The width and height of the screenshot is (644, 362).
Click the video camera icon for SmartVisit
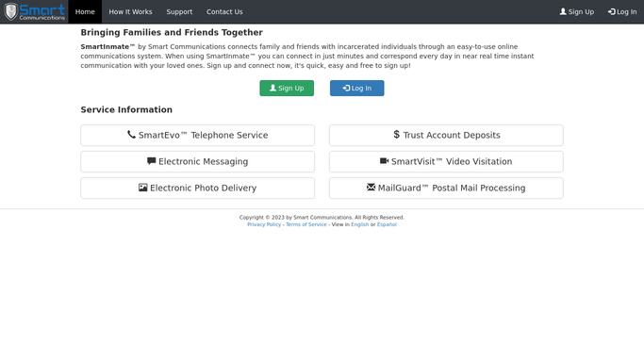point(384,161)
